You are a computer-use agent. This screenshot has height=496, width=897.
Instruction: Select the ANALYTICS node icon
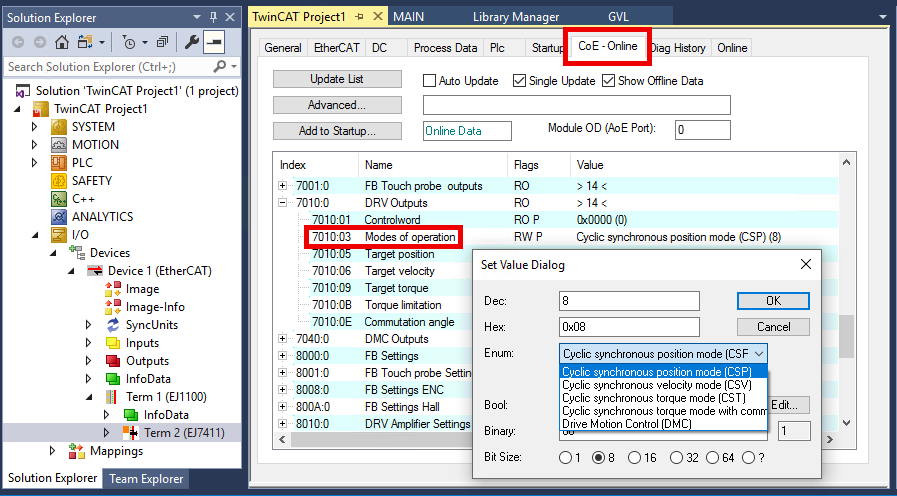(59, 217)
